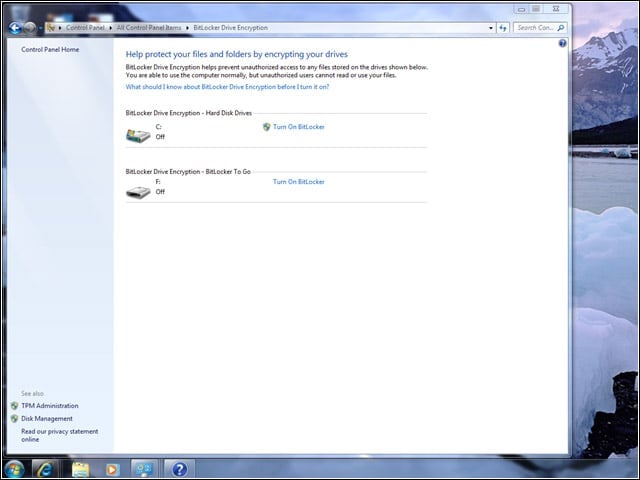Expand arrow after Control Panel breadcrumb
Viewport: 640px width, 480px height.
click(111, 28)
